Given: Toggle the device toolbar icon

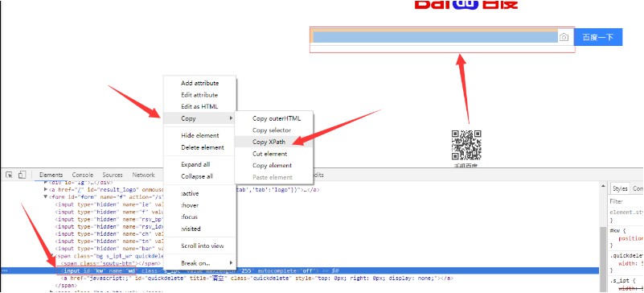Looking at the screenshot, I should point(22,175).
